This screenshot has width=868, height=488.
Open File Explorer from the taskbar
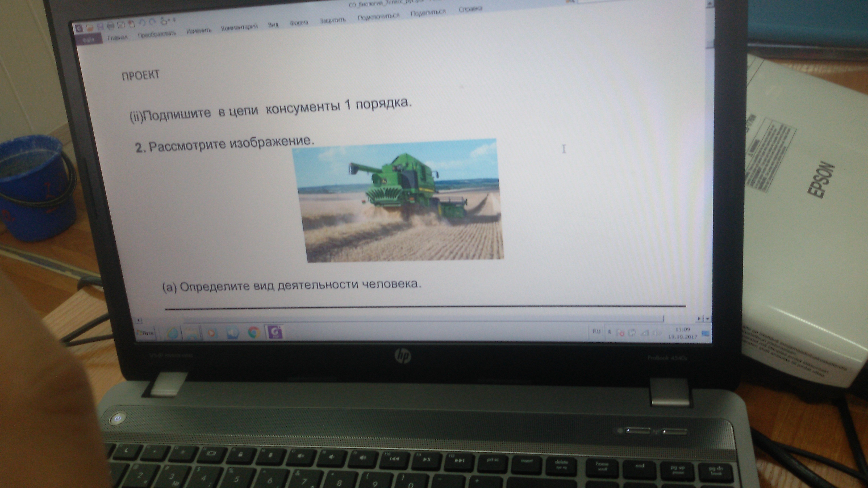[191, 333]
